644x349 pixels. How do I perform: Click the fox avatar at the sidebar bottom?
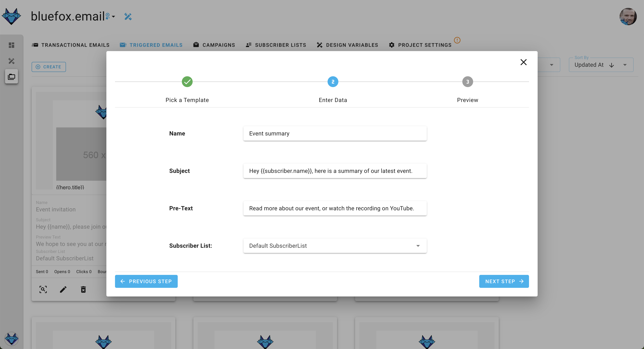click(x=11, y=339)
